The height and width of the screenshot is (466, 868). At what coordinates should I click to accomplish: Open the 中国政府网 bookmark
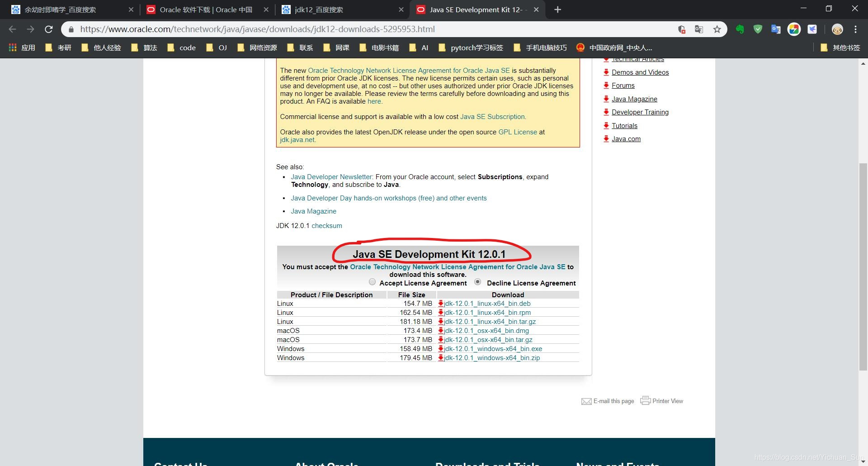pos(615,48)
